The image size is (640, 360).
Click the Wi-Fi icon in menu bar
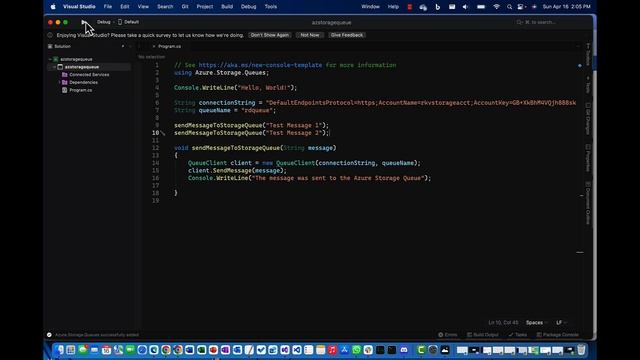(x=496, y=7)
